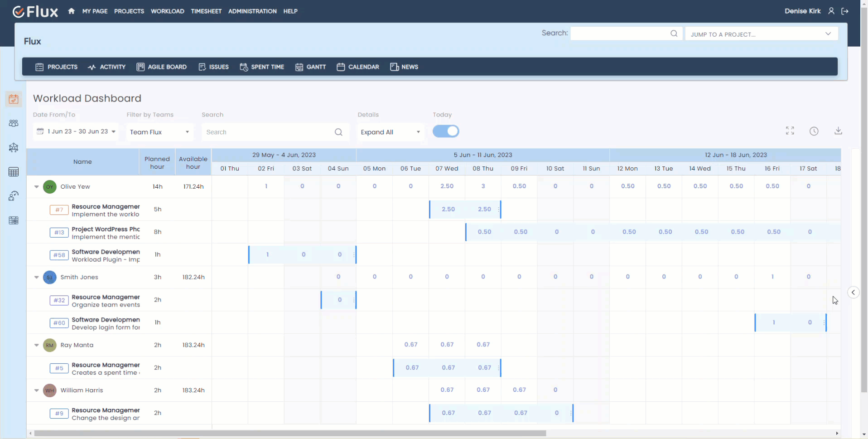Collapse Olive Yew's task list
The width and height of the screenshot is (868, 439).
(37, 186)
